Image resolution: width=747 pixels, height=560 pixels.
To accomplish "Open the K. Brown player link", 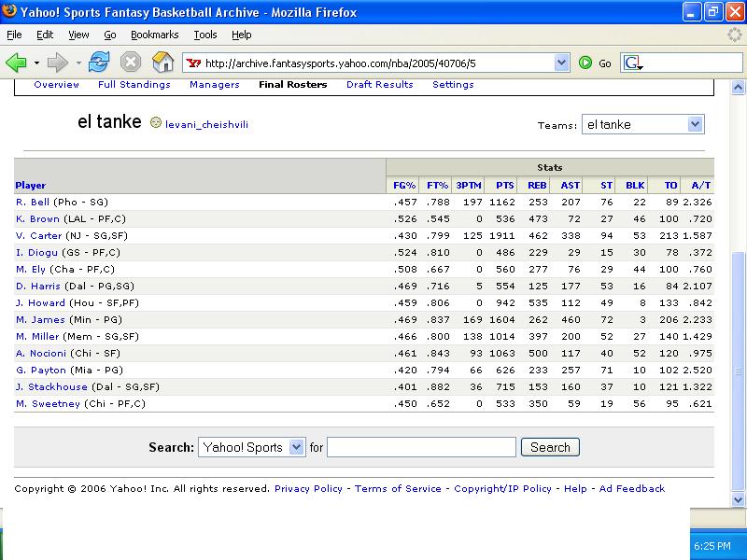I will pos(37,219).
